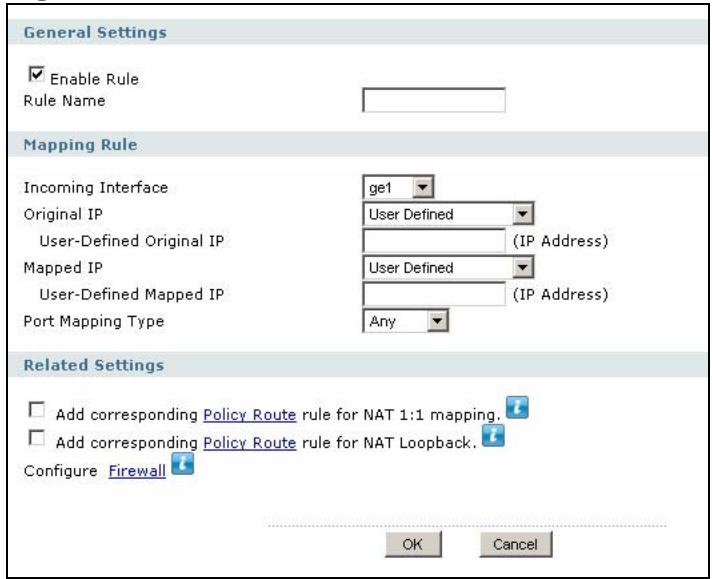The width and height of the screenshot is (712, 579).
Task: Click the Rule Name label
Action: click(x=64, y=101)
